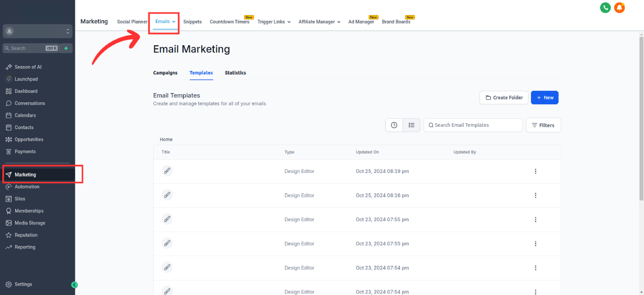Open Conversations in the sidebar
Viewport: 644px width, 295px height.
[29, 103]
